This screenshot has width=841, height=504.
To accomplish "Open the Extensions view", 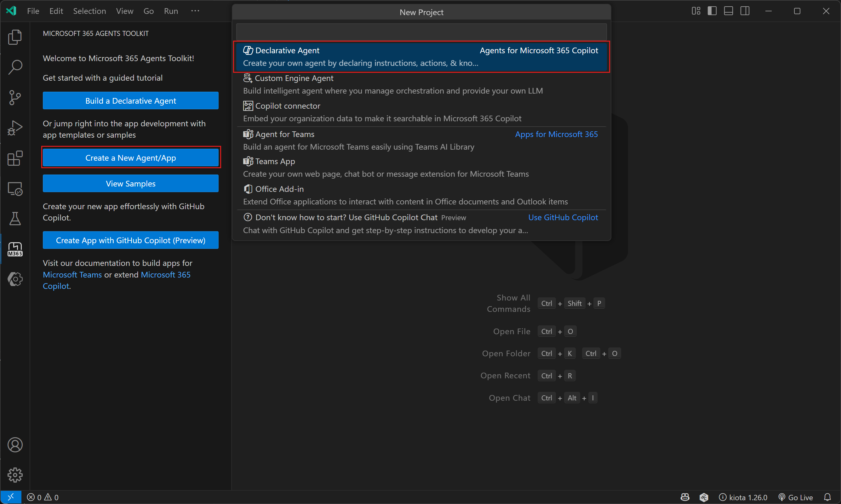I will (x=15, y=158).
